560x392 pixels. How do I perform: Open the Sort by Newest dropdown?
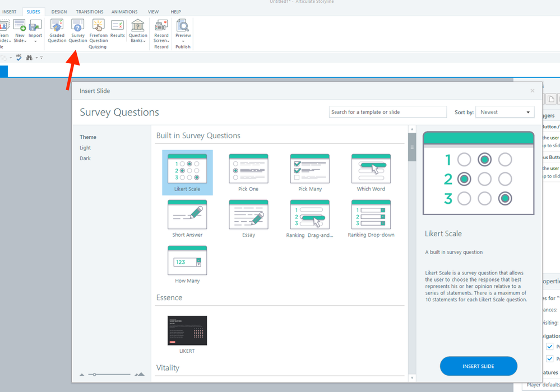505,112
